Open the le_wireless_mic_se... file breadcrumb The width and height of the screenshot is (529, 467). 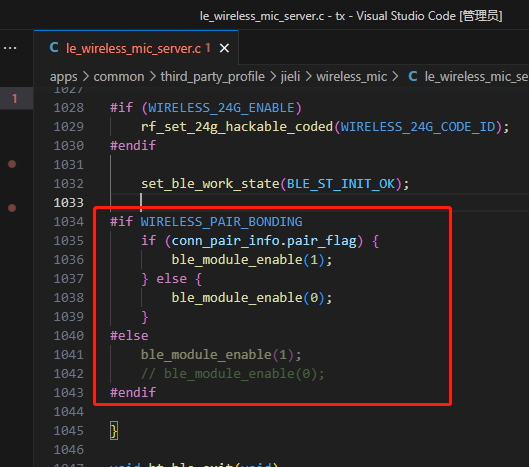(x=476, y=77)
